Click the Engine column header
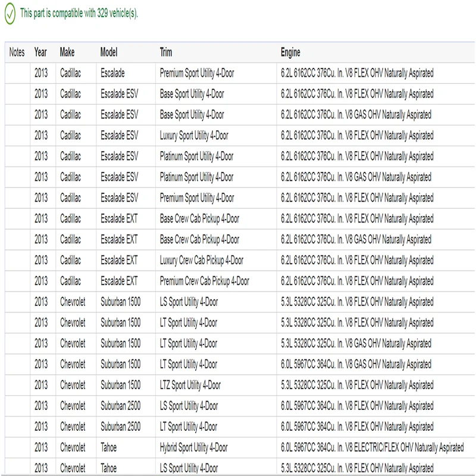The height and width of the screenshot is (476, 476). click(290, 52)
